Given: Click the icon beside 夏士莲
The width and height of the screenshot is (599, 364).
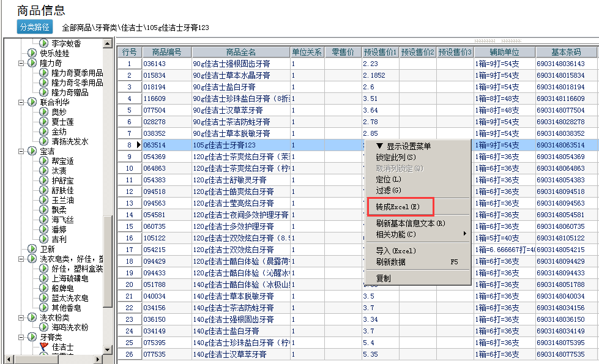Looking at the screenshot, I should pyautogui.click(x=44, y=122).
